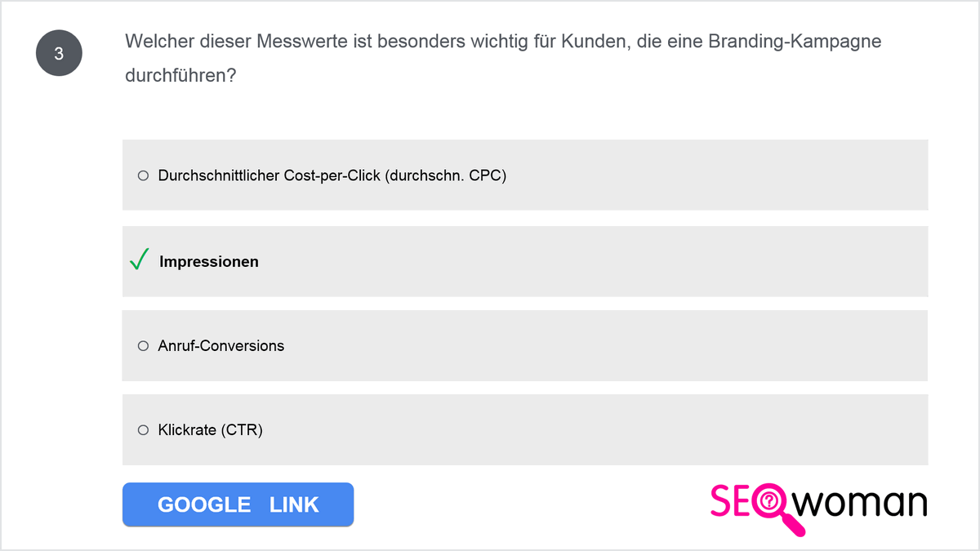Viewport: 980px width, 551px height.
Task: Click the Cost-per-Click answer row background
Action: tap(525, 175)
